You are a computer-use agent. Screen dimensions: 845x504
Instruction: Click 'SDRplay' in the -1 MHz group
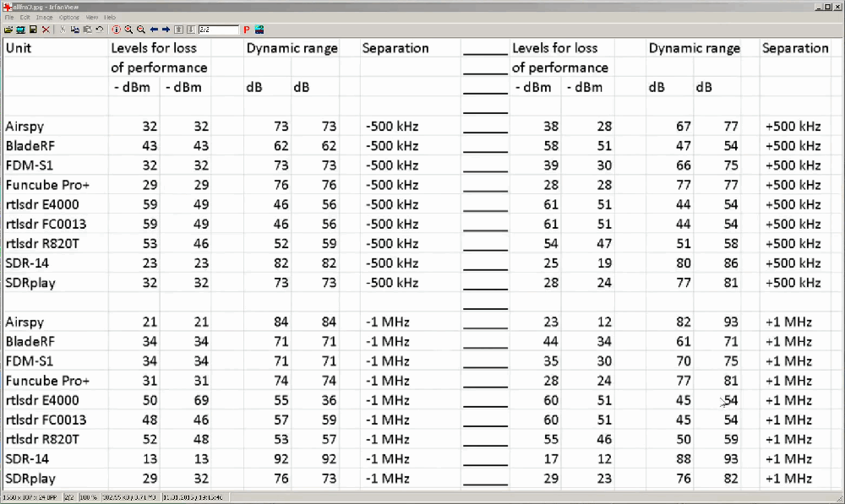(30, 480)
